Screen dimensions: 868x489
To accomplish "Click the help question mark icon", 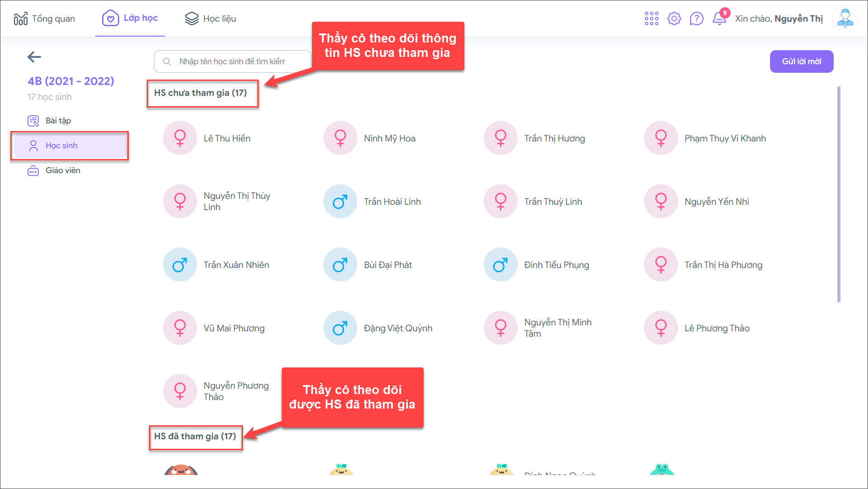I will pos(696,19).
